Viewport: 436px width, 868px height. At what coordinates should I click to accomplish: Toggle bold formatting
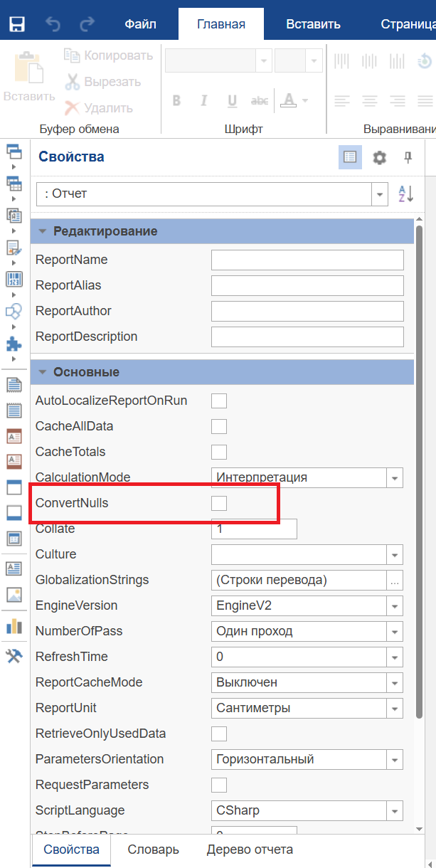(x=177, y=100)
